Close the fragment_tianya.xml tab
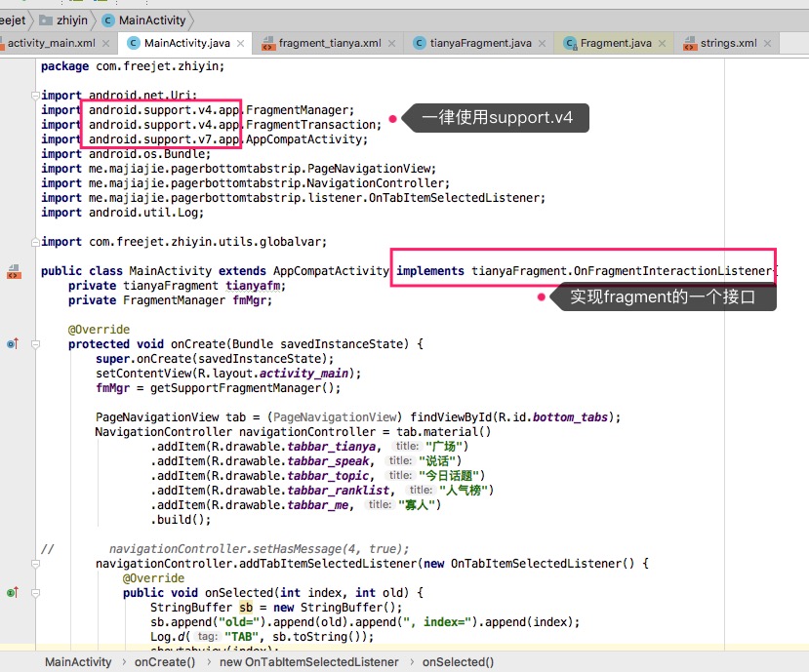 [391, 43]
